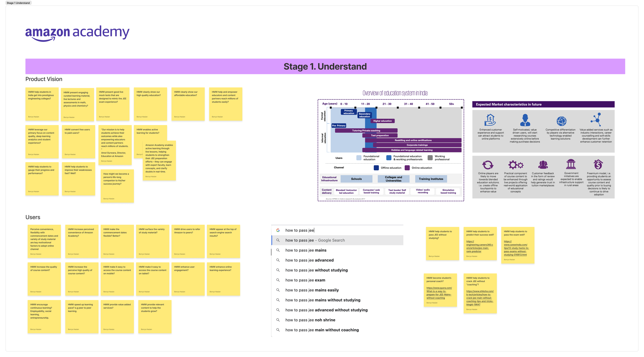
Task: Select suggestion 'how to pass jee noh shrine'
Action: click(337, 320)
